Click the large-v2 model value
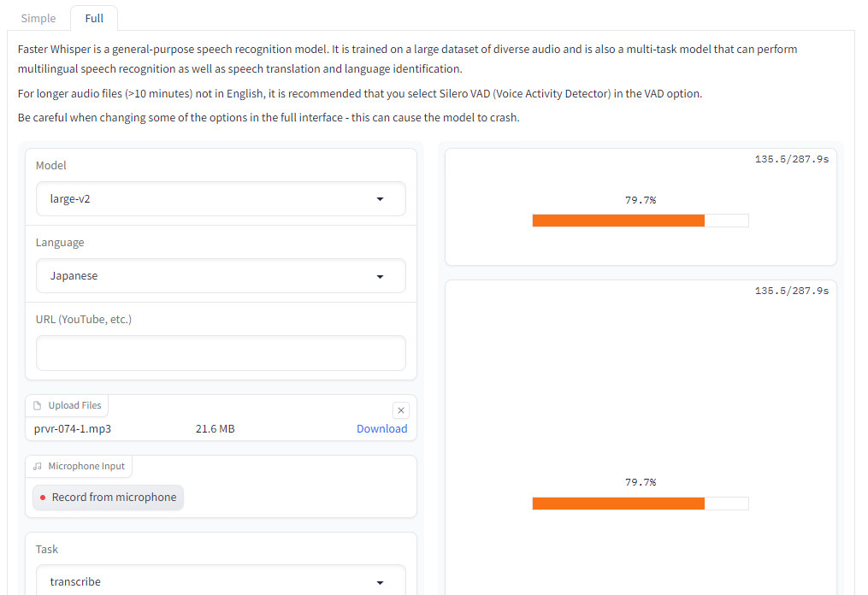Screen dimensions: 868x595 pos(70,199)
